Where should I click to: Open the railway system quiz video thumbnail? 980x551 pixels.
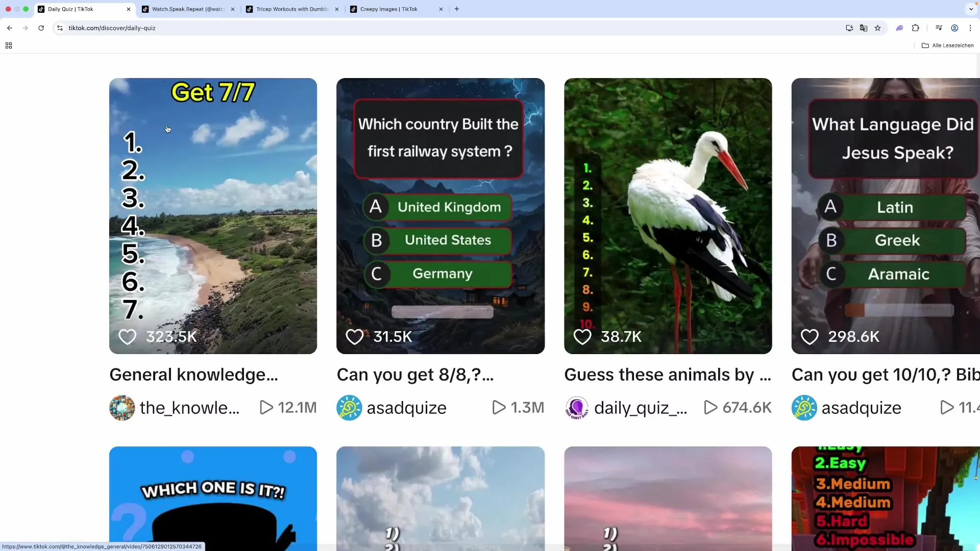click(x=440, y=214)
